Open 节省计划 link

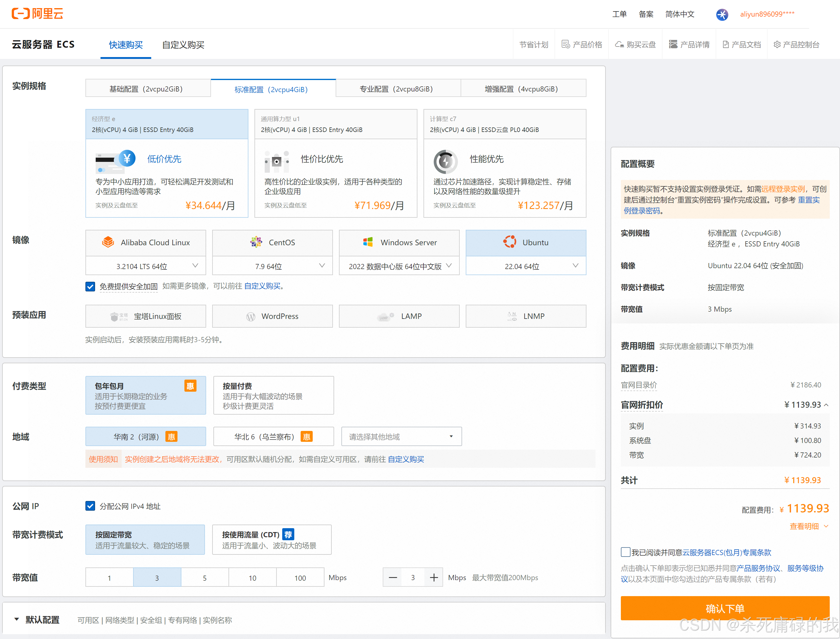tap(534, 44)
